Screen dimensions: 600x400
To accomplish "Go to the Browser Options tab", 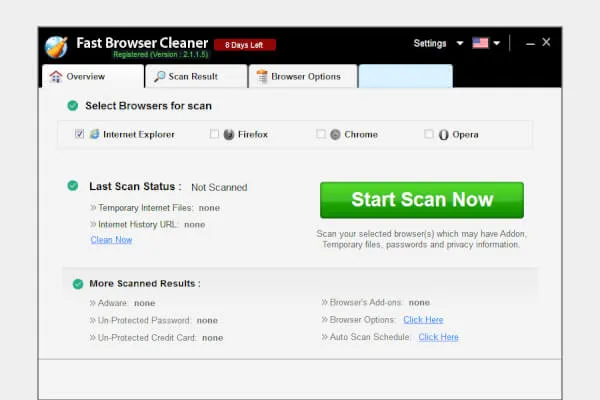I will coord(303,76).
